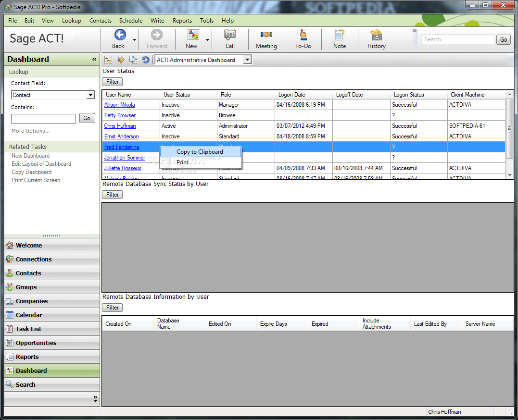The width and height of the screenshot is (518, 420).
Task: Add a Note via the notepad icon
Action: click(340, 35)
